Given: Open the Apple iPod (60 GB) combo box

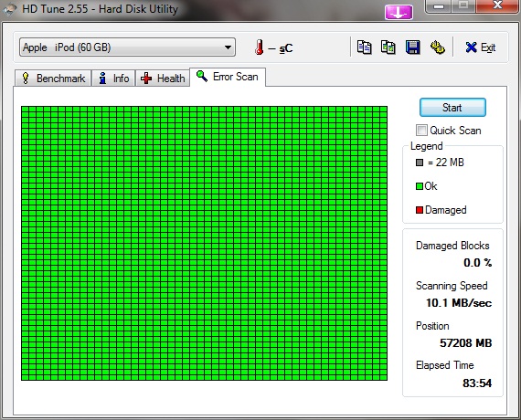Looking at the screenshot, I should click(127, 47).
